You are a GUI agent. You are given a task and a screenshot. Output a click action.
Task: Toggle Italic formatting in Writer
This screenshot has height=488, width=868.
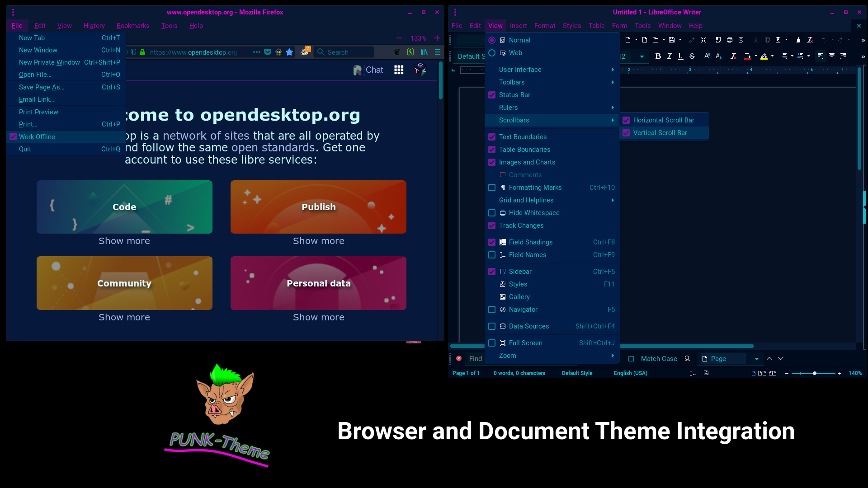[x=670, y=56]
